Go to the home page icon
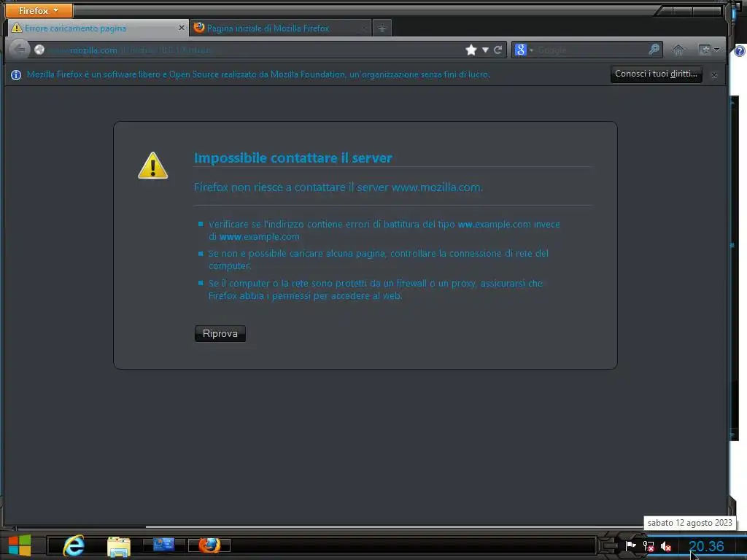 point(678,50)
